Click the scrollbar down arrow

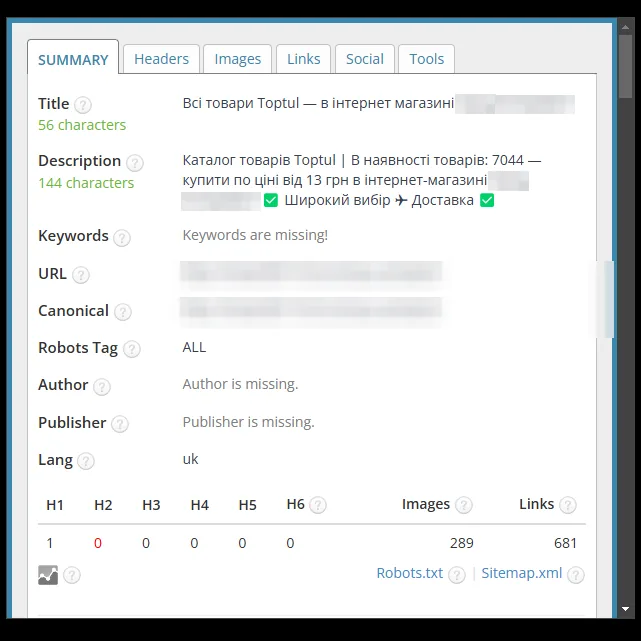(x=625, y=609)
